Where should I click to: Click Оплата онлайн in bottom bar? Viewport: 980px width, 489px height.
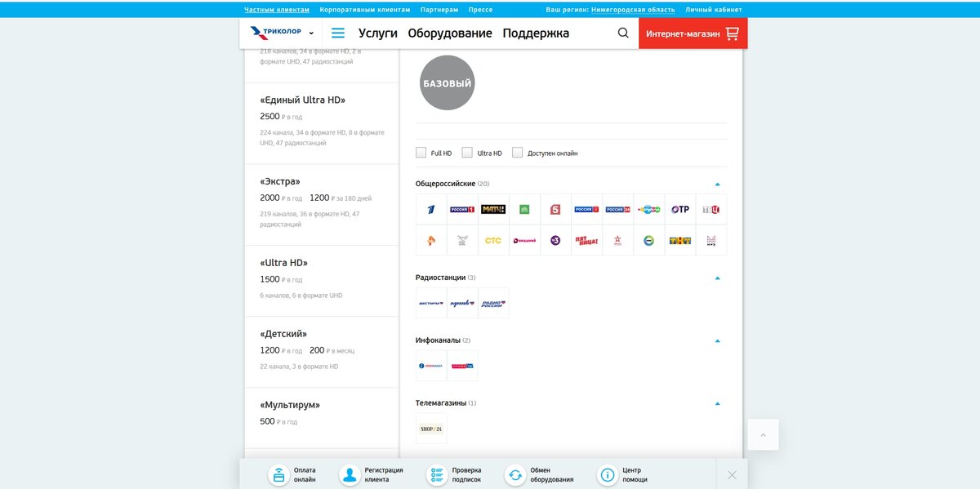click(x=293, y=475)
